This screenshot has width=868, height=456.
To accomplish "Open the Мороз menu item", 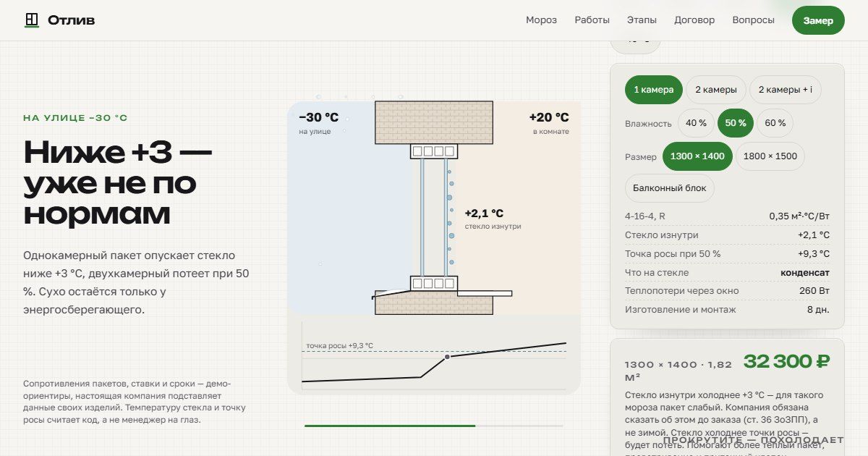I will coord(541,20).
